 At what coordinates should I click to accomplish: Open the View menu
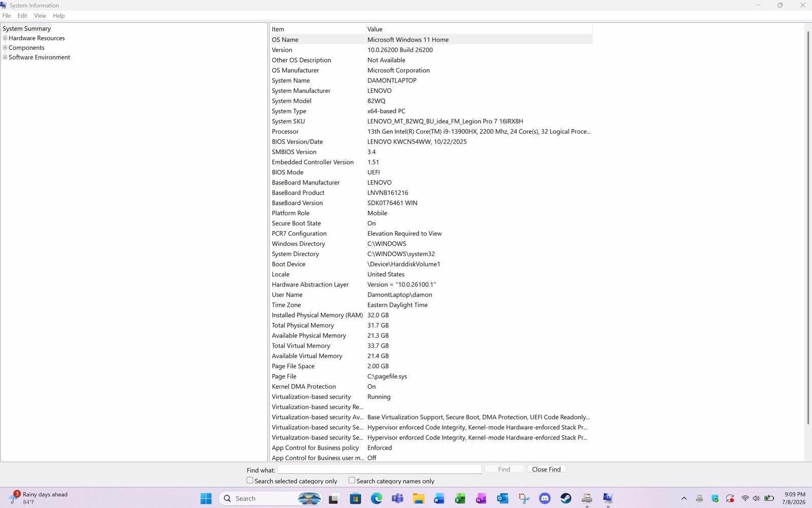40,16
